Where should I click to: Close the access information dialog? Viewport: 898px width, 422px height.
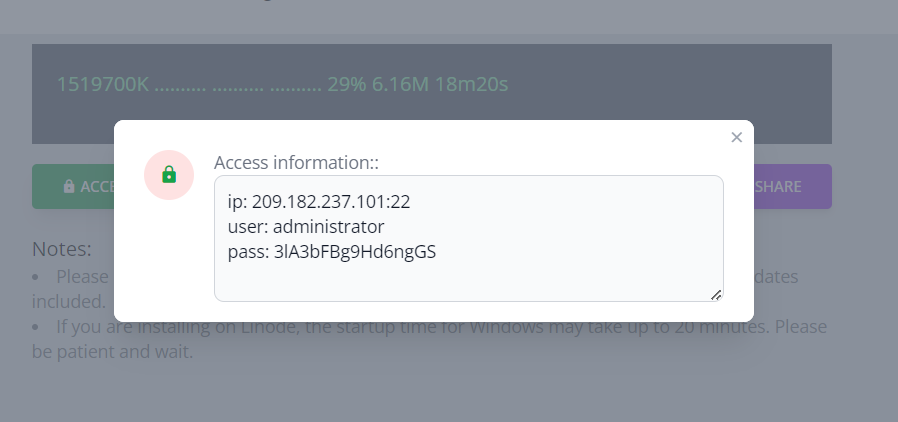tap(737, 137)
